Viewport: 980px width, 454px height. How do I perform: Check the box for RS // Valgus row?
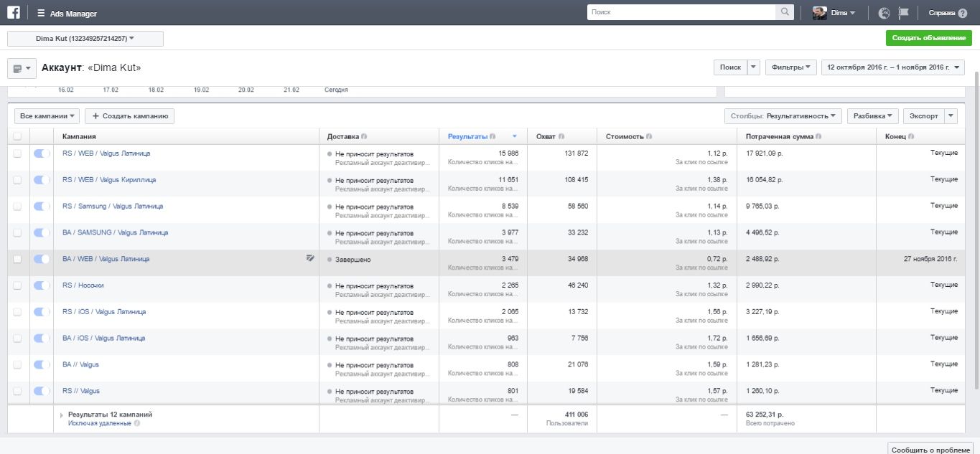click(x=17, y=392)
